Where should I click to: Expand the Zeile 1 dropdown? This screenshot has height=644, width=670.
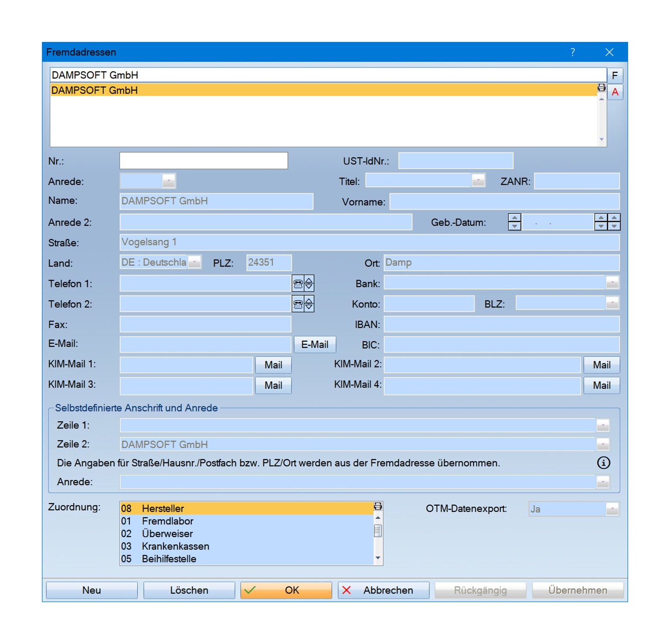(603, 425)
